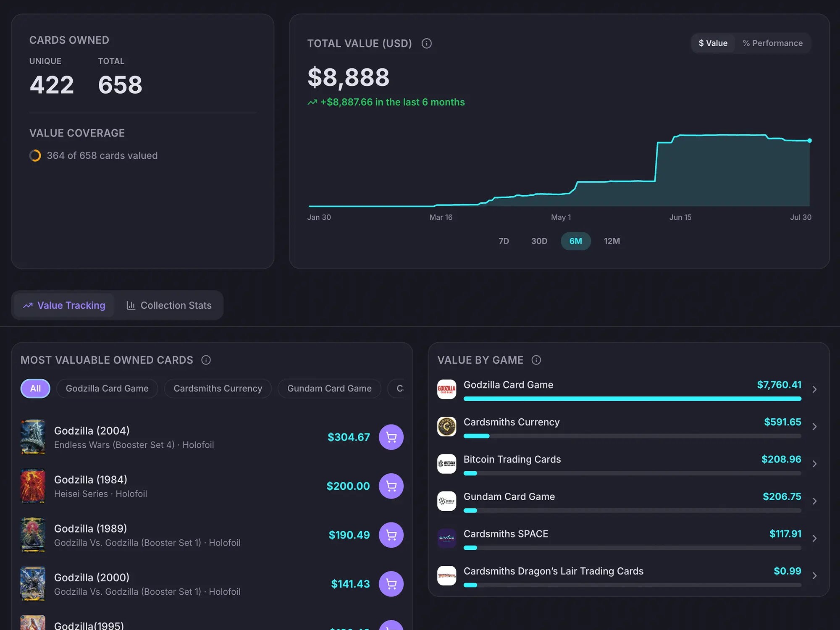Image resolution: width=840 pixels, height=630 pixels.
Task: Select the 30D time range
Action: [x=539, y=241]
